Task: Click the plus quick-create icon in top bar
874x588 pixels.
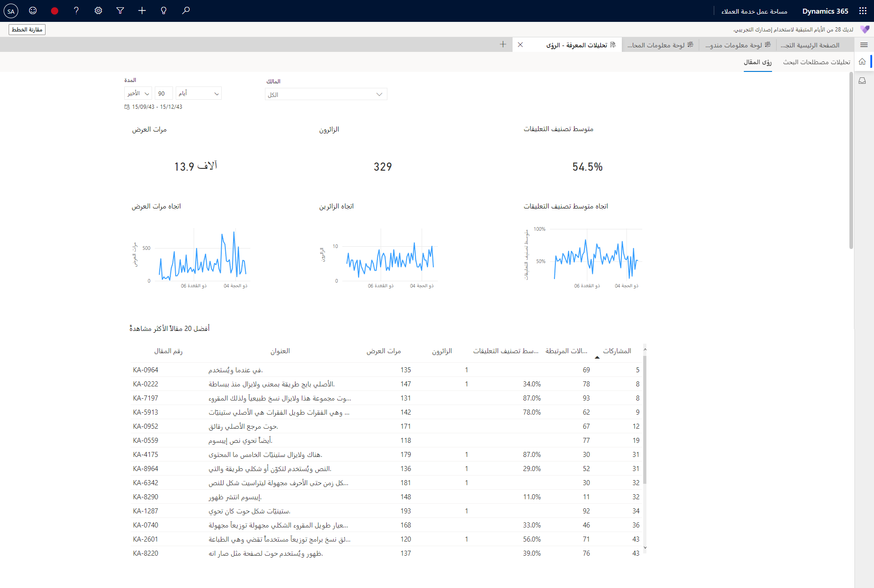Action: [x=142, y=10]
